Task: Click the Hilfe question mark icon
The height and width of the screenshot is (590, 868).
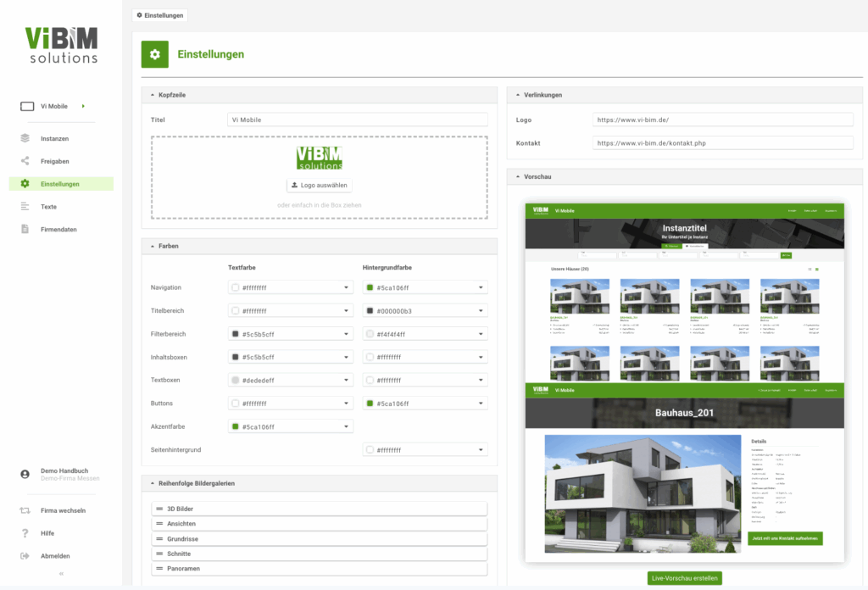Action: (x=25, y=533)
